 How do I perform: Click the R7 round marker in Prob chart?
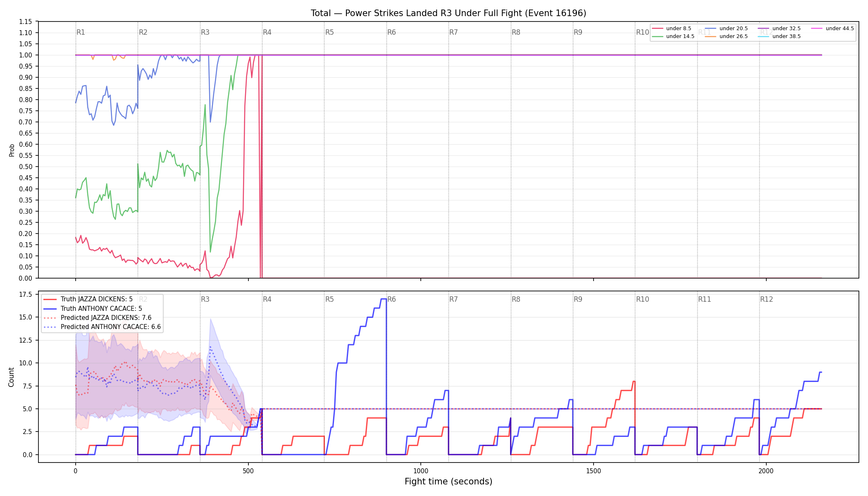click(x=453, y=32)
